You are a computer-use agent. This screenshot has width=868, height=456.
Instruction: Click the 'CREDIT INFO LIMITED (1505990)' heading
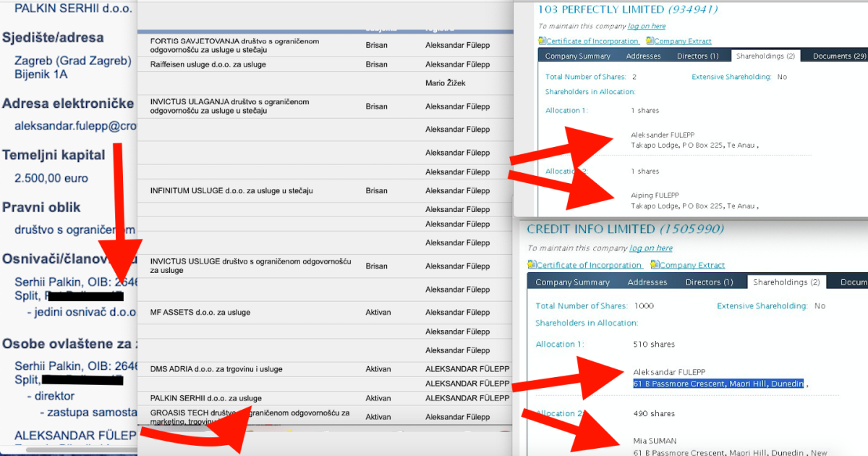click(x=625, y=229)
